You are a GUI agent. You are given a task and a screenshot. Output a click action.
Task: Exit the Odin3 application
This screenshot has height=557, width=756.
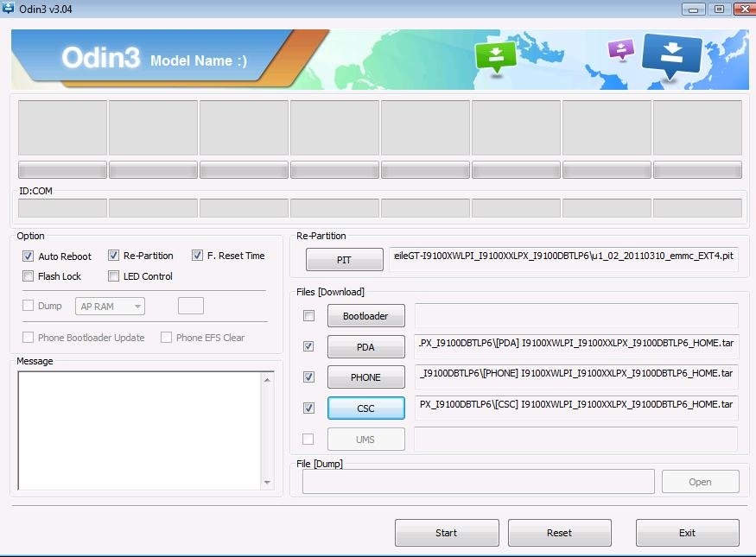click(x=687, y=533)
